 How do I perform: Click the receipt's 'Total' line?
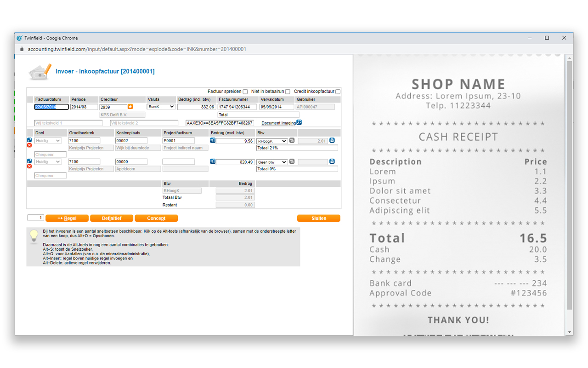(x=458, y=238)
